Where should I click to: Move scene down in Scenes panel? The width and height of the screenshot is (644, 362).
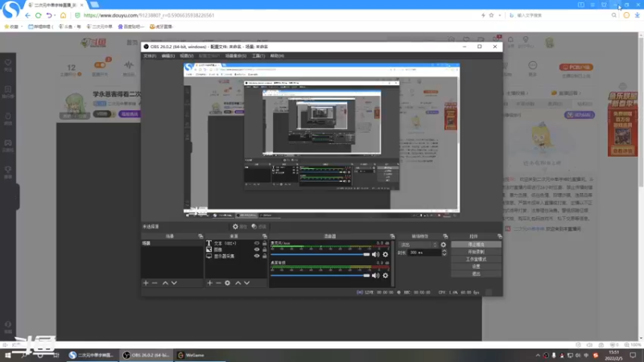pyautogui.click(x=174, y=283)
